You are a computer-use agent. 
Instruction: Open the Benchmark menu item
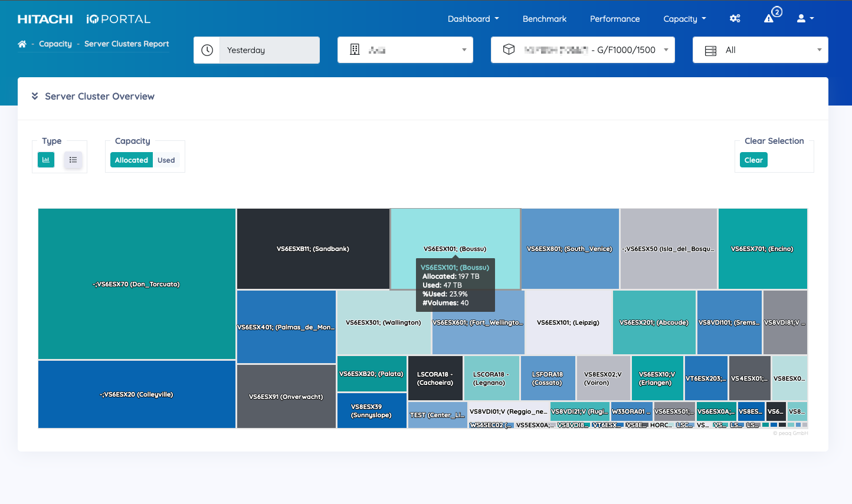pyautogui.click(x=544, y=19)
